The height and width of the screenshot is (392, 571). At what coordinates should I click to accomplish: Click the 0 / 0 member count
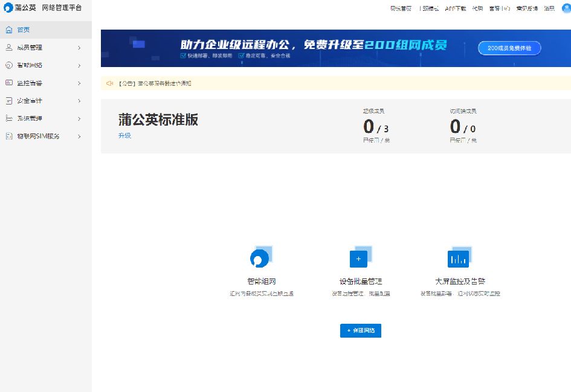462,127
